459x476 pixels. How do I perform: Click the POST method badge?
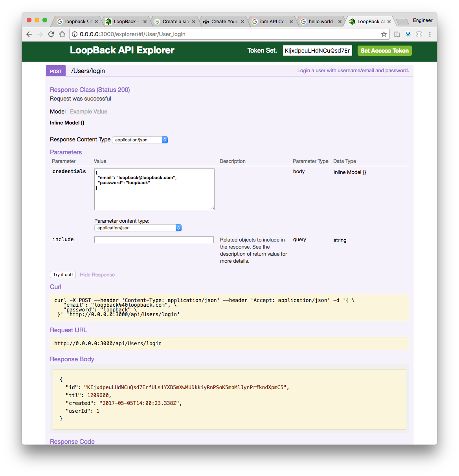(56, 71)
